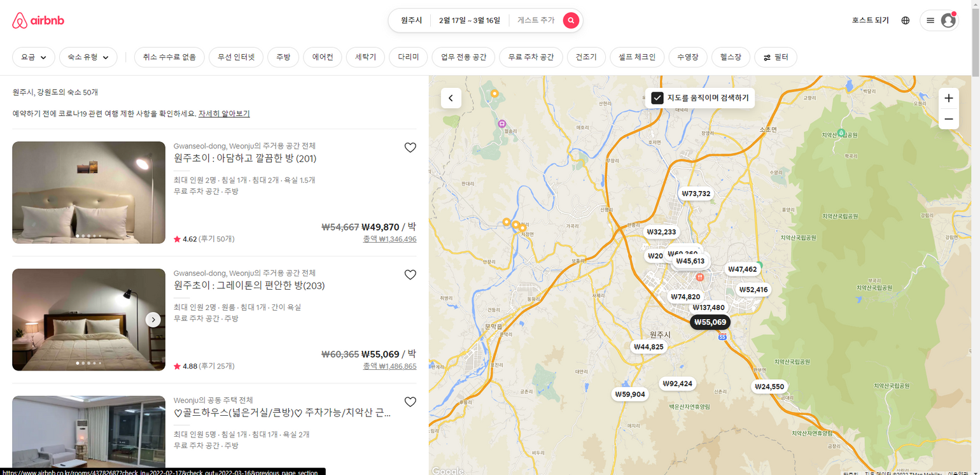Expand the 요금 price dropdown
Viewport: 980px width, 475px height.
(34, 57)
